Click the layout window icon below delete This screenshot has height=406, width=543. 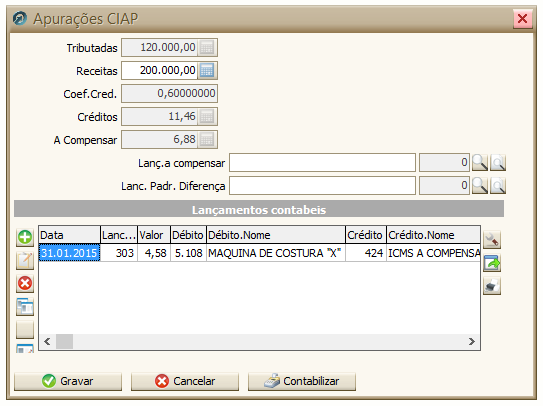(25, 307)
